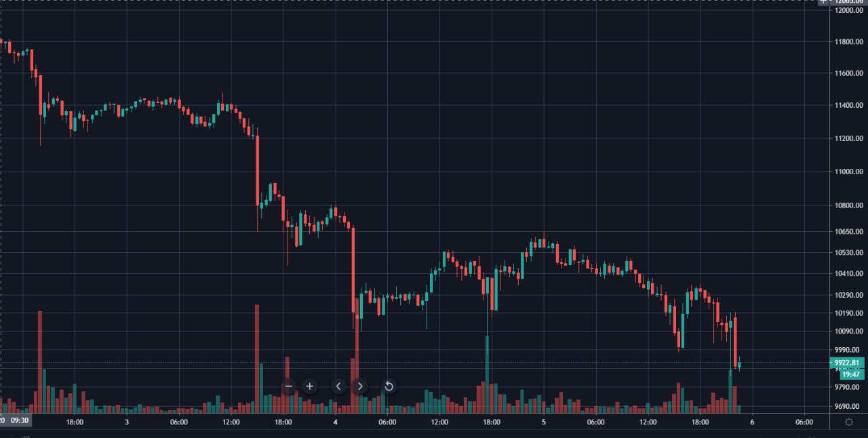The width and height of the screenshot is (868, 438).
Task: Reset the chart view
Action: [x=389, y=386]
